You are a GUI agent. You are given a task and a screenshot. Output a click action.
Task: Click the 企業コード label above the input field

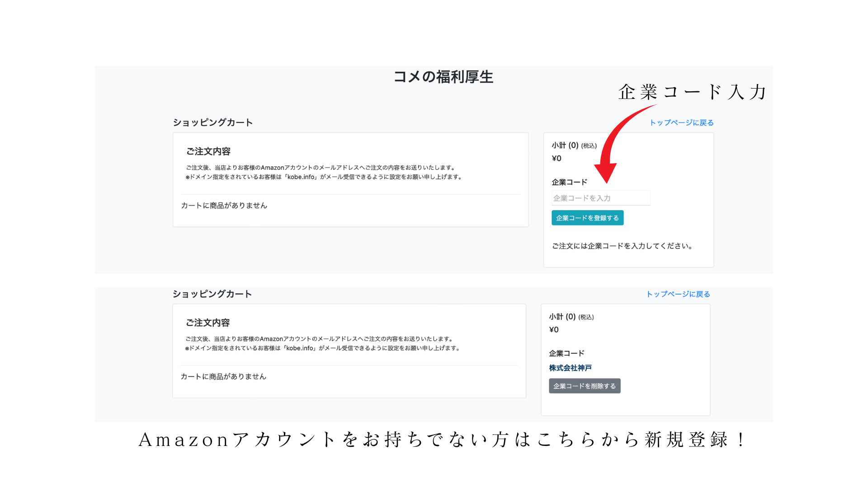tap(569, 182)
